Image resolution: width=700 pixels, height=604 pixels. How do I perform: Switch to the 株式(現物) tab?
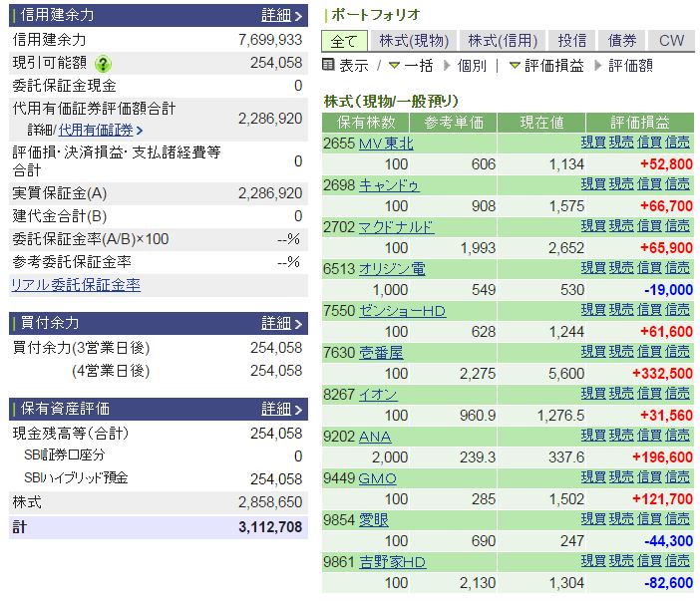pos(414,41)
